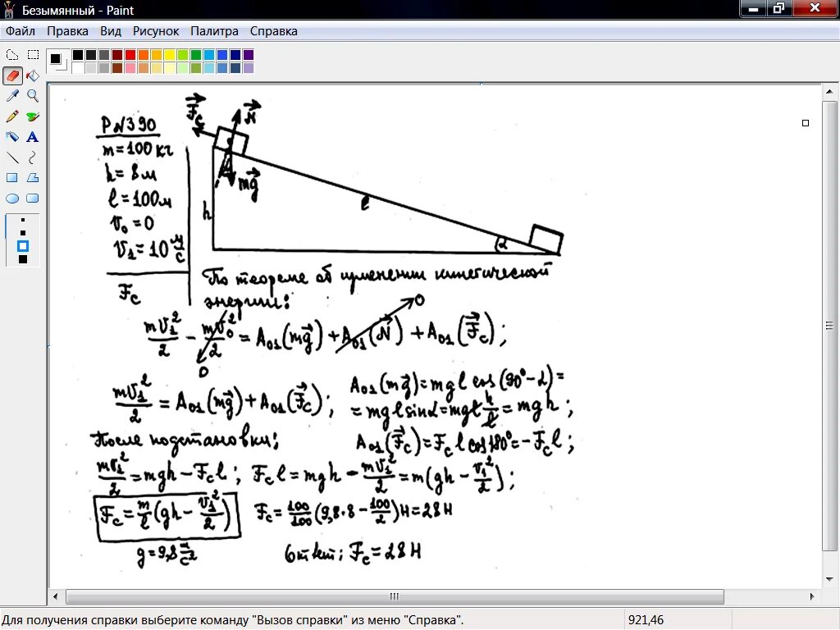Select the Rounded Rectangle tool
Image resolution: width=840 pixels, height=630 pixels.
pos(33,199)
